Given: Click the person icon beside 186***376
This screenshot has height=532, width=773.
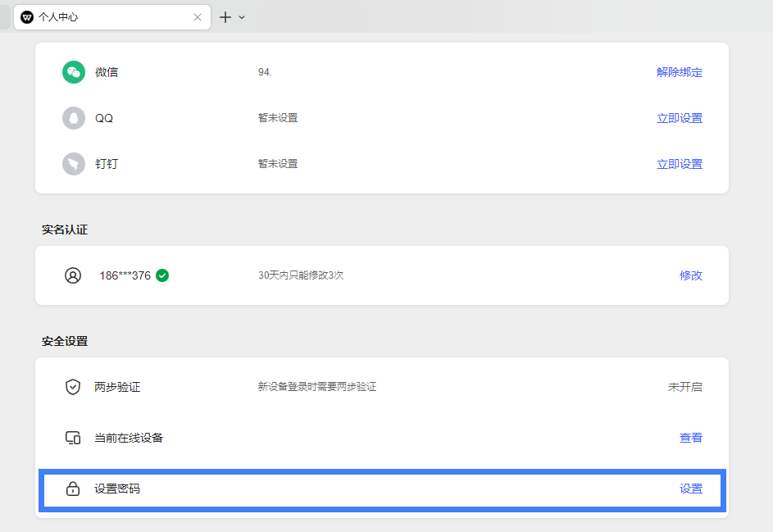Looking at the screenshot, I should tap(73, 275).
